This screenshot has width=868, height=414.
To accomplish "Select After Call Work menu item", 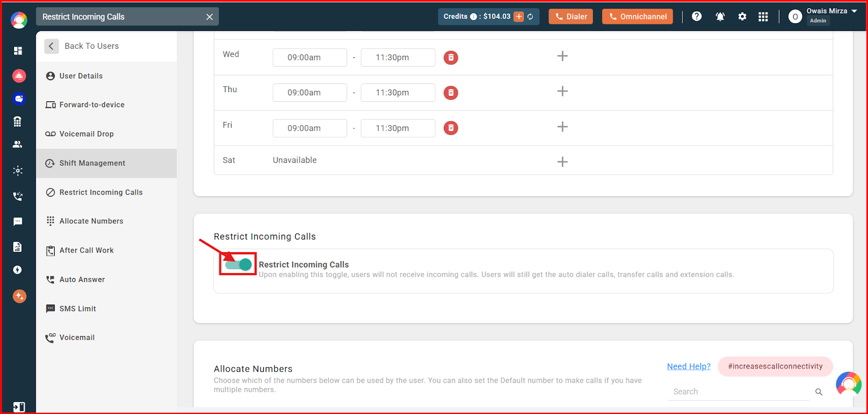I will click(106, 250).
